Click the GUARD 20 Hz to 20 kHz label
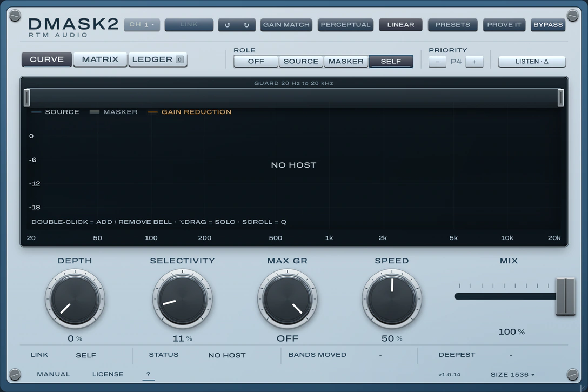The width and height of the screenshot is (588, 392). [x=293, y=83]
